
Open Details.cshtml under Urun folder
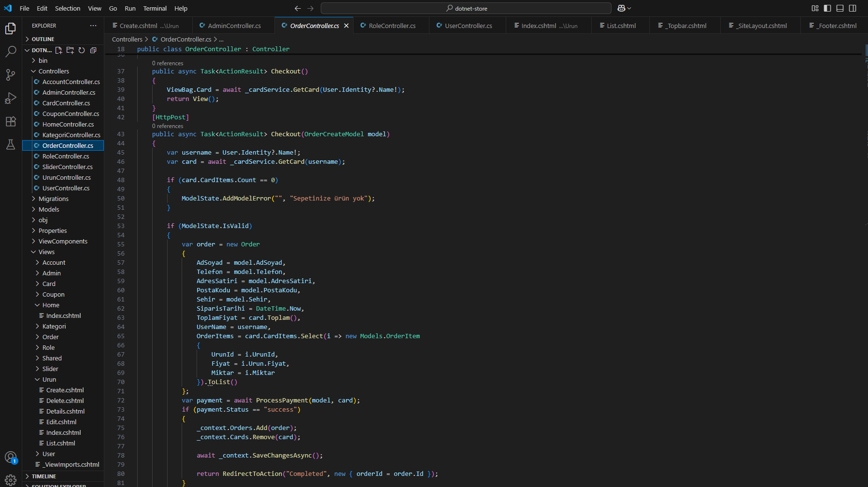[63, 411]
